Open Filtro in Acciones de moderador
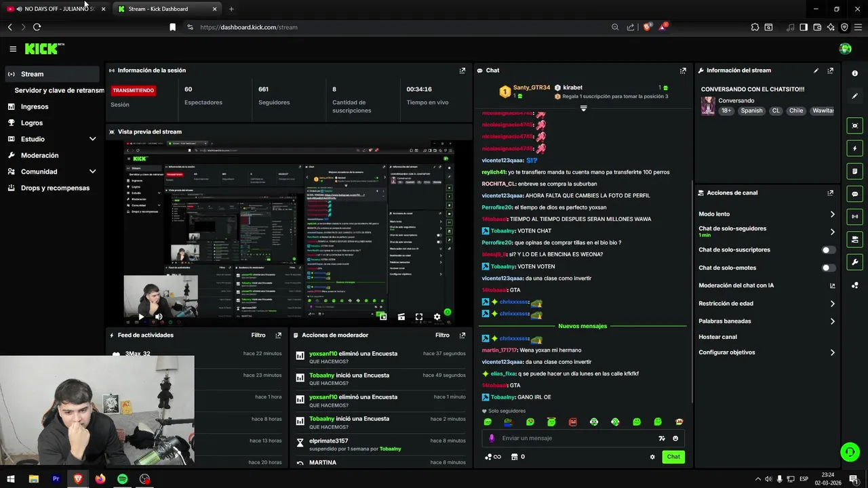The width and height of the screenshot is (868, 488). pyautogui.click(x=442, y=335)
